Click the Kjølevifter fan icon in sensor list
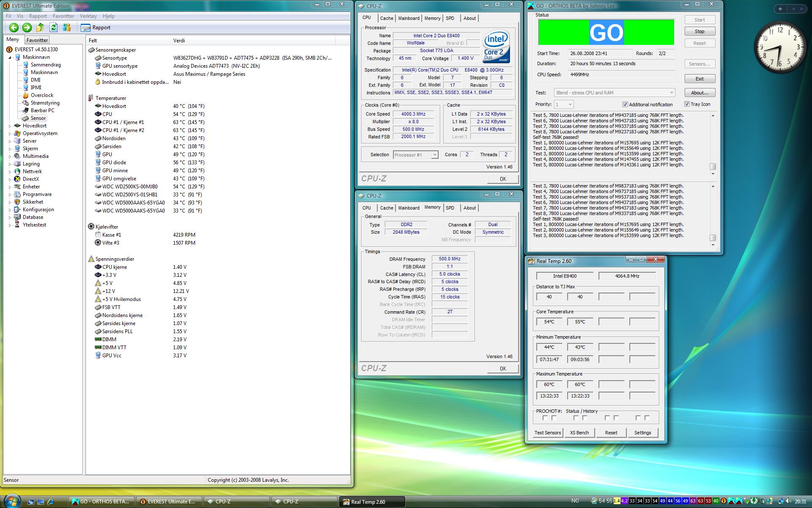Screen dimensions: 812x508 click(91, 226)
